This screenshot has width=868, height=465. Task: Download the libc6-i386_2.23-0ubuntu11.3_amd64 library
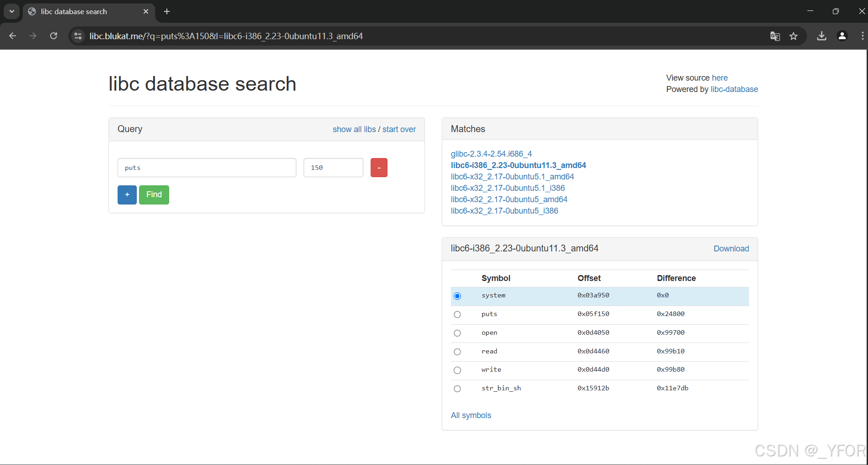pyautogui.click(x=731, y=248)
